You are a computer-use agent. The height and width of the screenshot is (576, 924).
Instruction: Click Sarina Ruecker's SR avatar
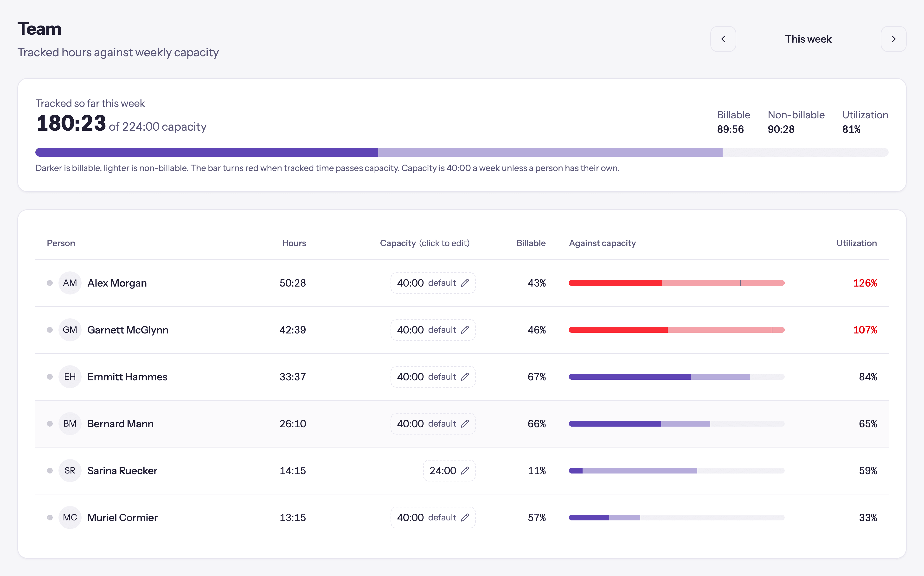(70, 470)
